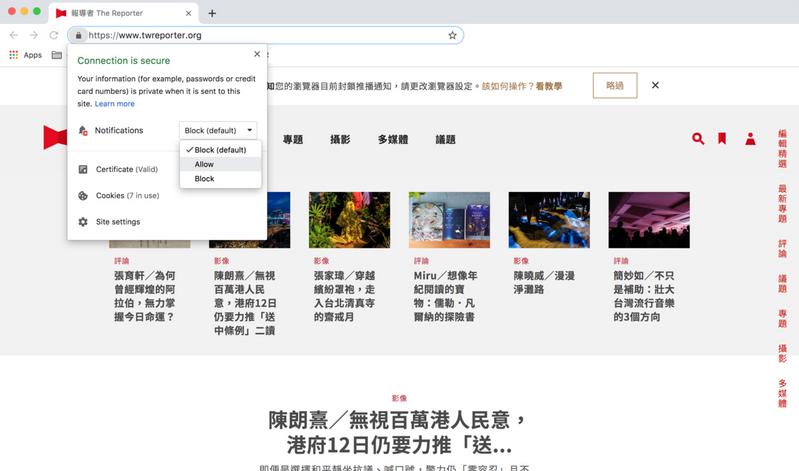Click the Learn more link
799x471 pixels.
click(x=115, y=103)
